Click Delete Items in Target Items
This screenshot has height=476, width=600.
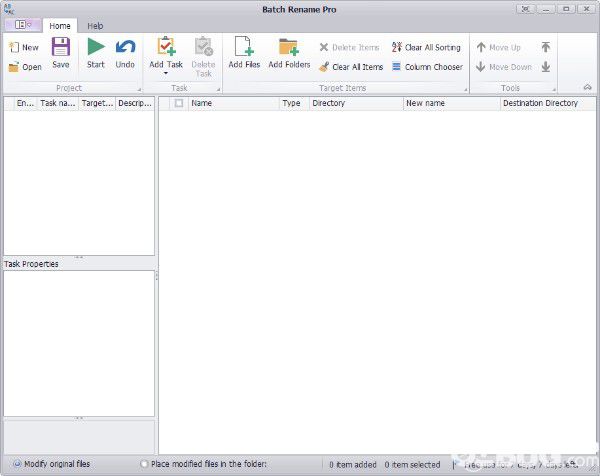pos(349,47)
